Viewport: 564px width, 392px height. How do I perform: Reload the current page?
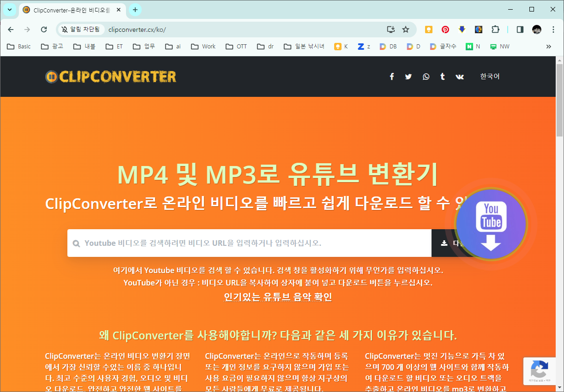point(44,30)
